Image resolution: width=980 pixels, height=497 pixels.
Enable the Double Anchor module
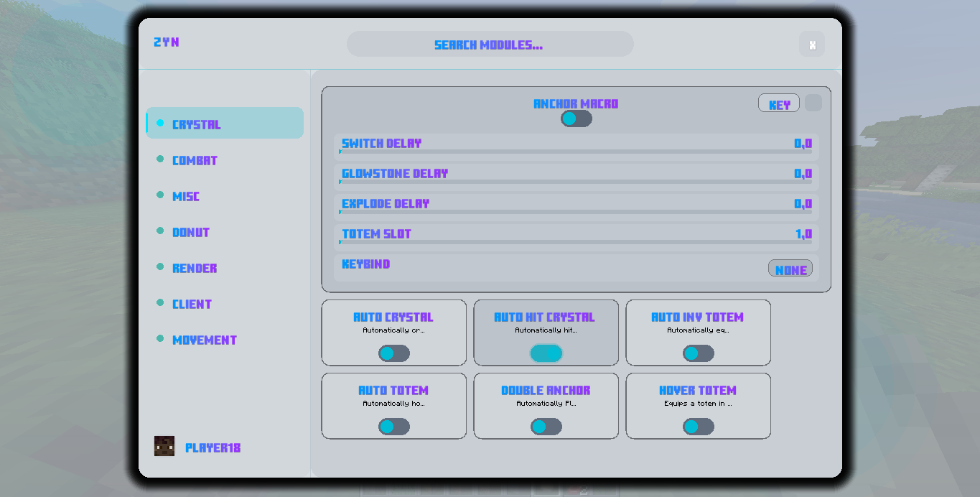point(546,426)
